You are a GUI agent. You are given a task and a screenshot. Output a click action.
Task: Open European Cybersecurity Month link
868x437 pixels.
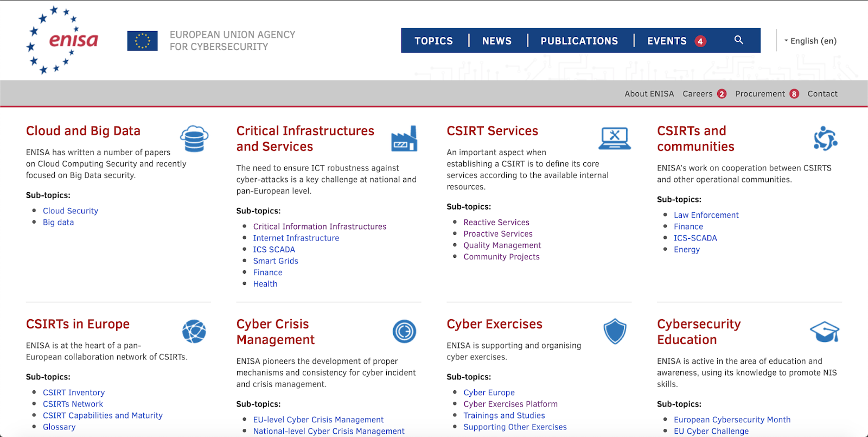pos(732,420)
